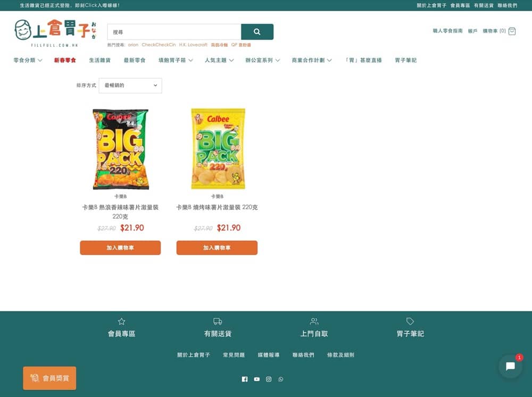Expand the 人気主題 menu
Image resolution: width=532 pixels, height=397 pixels.
pos(219,61)
